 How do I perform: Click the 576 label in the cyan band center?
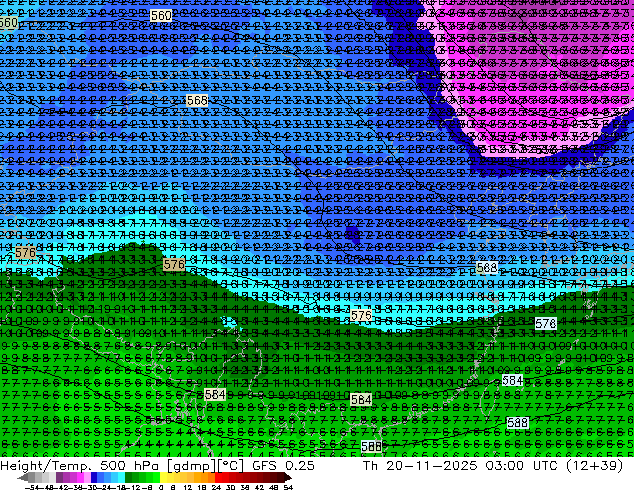pos(361,315)
